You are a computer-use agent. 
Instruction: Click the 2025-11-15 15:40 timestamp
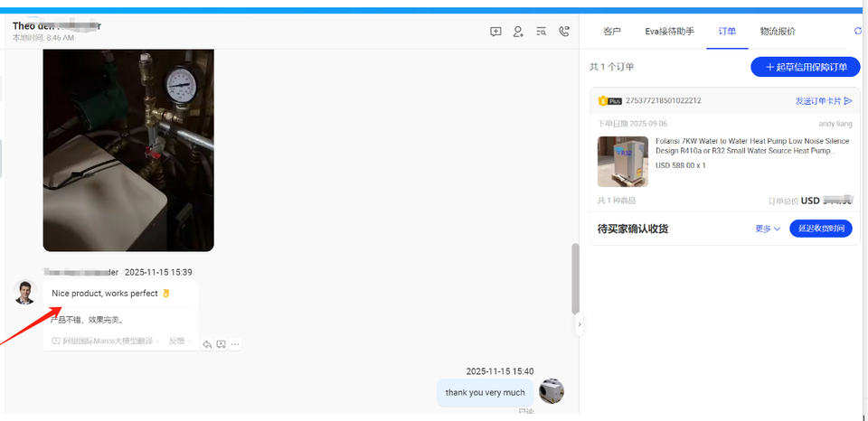[x=500, y=371]
